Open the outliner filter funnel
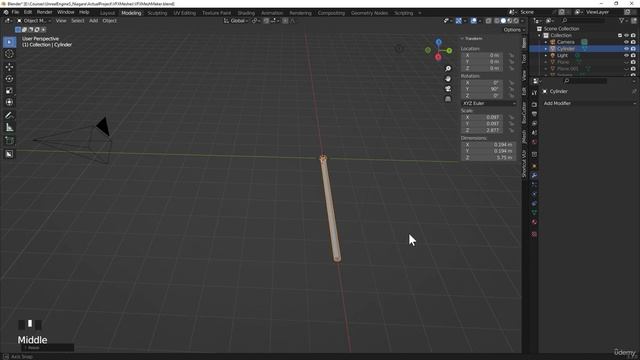 621,20
